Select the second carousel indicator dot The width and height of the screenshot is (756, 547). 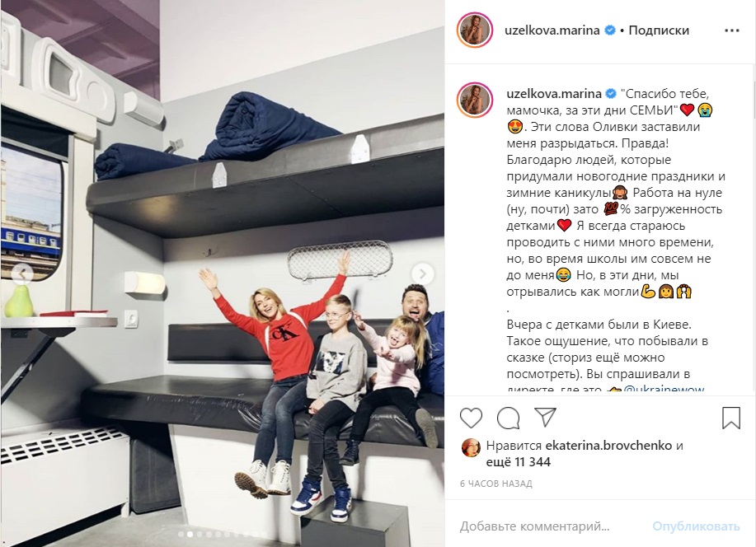coord(190,534)
